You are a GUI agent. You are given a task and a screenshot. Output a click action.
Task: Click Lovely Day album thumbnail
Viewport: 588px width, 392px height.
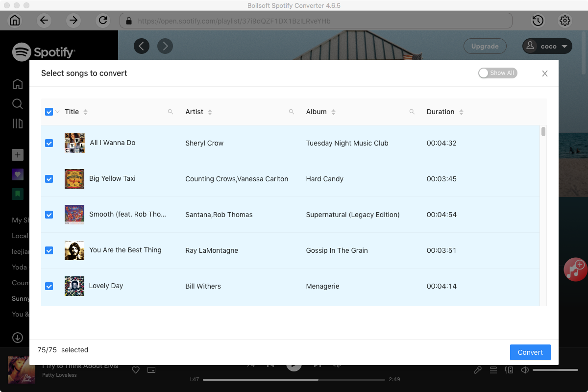(74, 286)
